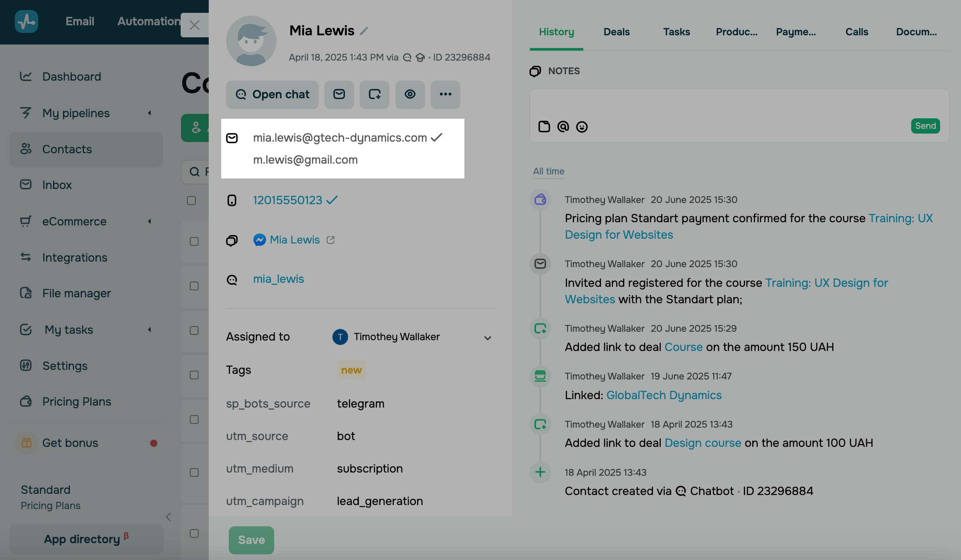This screenshot has width=961, height=560.
Task: Expand the Assigned to dropdown
Action: tap(487, 338)
